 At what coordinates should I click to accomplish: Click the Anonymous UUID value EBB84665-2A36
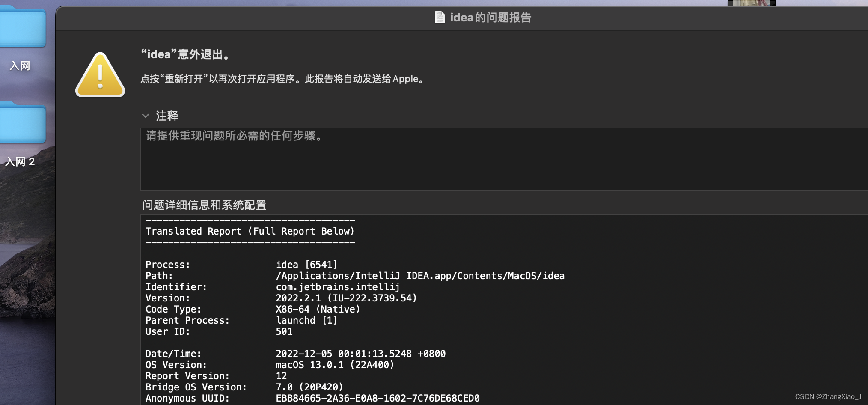click(378, 398)
